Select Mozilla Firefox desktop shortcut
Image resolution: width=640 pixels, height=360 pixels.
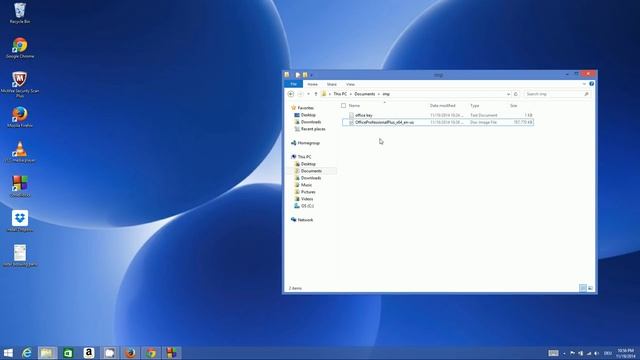coord(20,117)
